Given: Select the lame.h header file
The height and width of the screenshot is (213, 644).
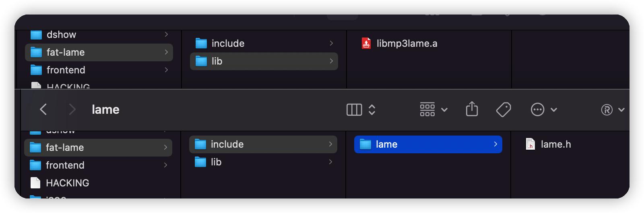Looking at the screenshot, I should 555,144.
